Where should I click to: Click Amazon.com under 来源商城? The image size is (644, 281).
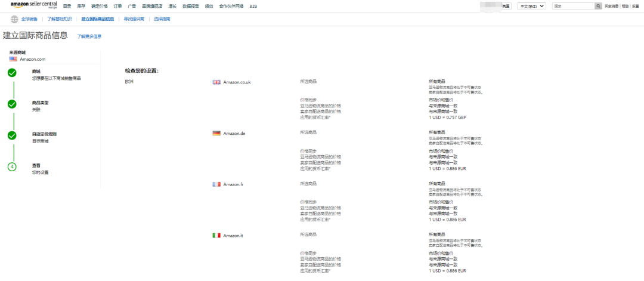click(x=32, y=59)
